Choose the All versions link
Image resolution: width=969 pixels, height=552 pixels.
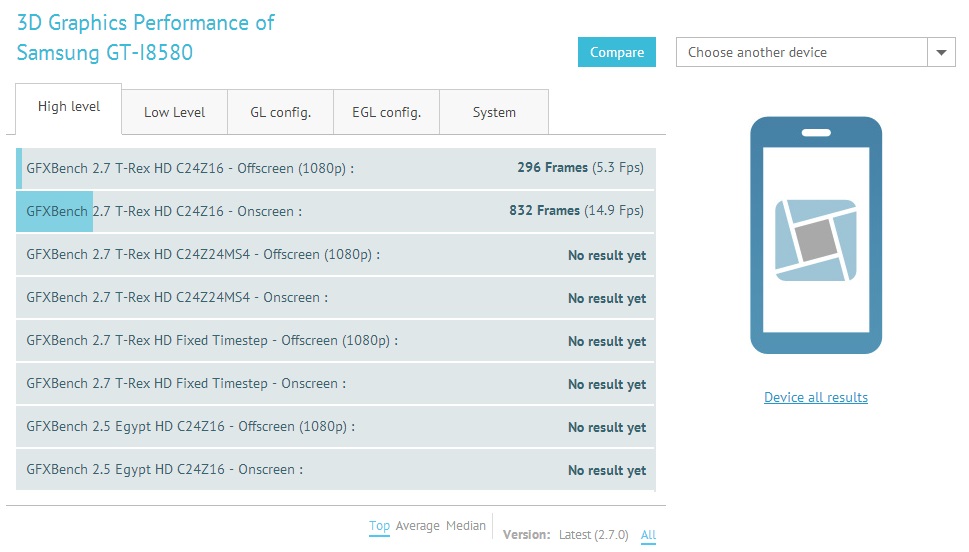click(648, 535)
